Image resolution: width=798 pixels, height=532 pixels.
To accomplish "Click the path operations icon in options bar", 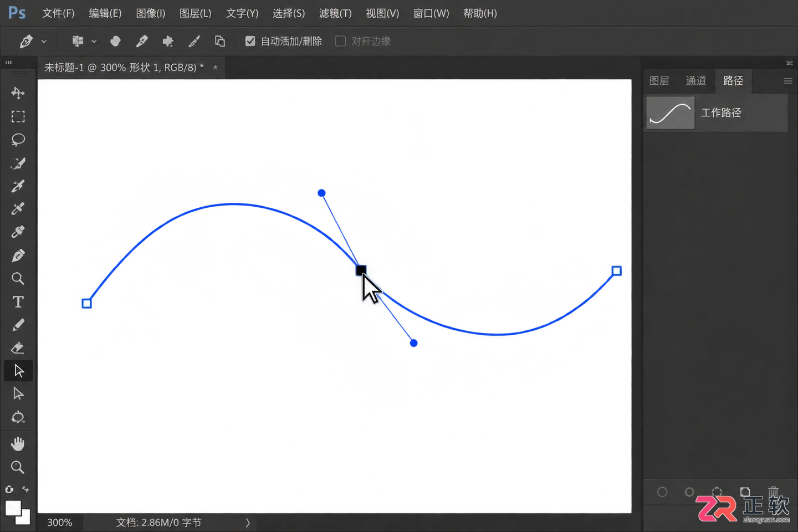I will tap(78, 41).
